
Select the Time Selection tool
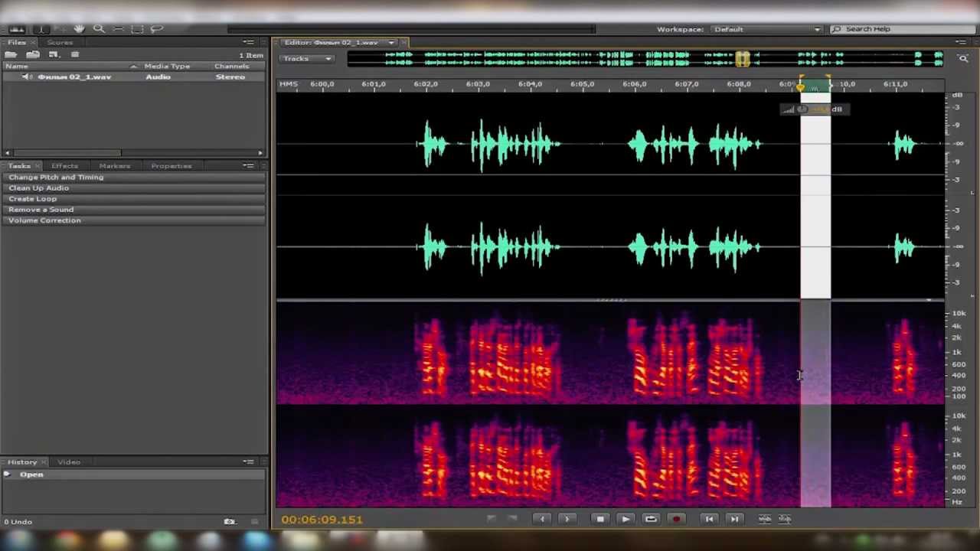coord(41,29)
